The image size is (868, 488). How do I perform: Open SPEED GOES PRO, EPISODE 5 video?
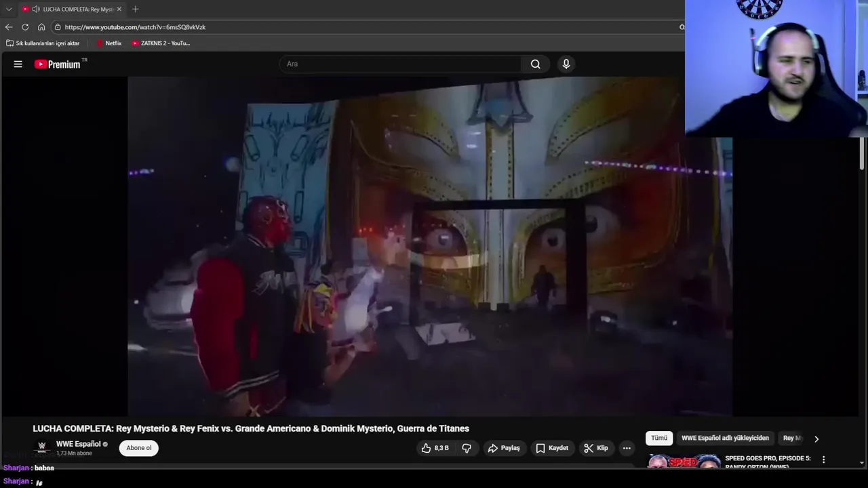(684, 462)
